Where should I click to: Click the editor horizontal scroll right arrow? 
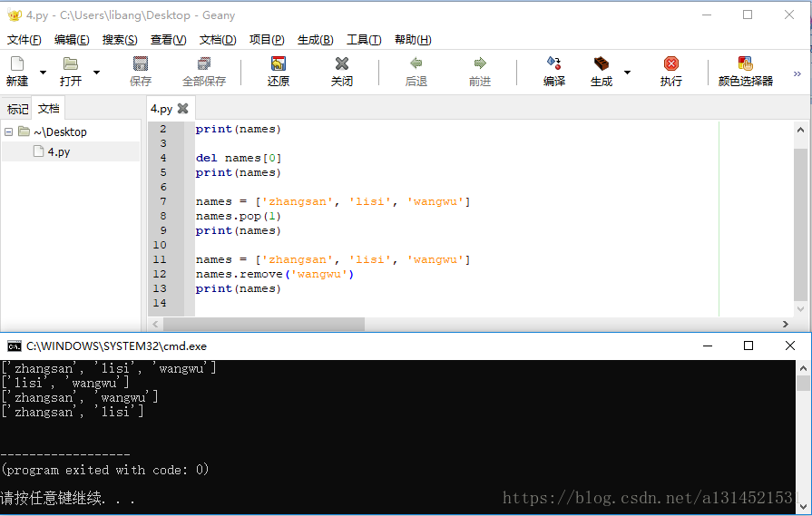pyautogui.click(x=785, y=324)
